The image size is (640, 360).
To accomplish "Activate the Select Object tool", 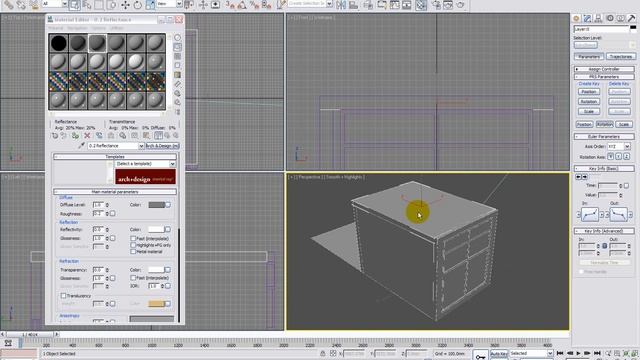I will pos(74,5).
